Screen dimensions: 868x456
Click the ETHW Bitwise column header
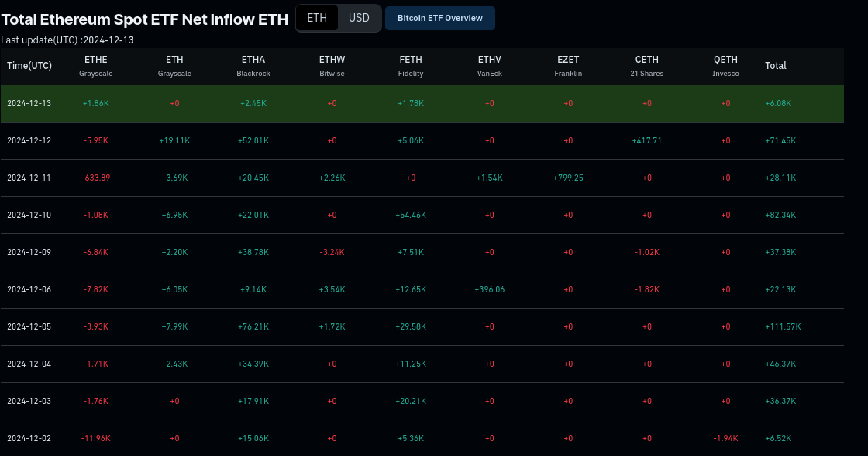pos(332,66)
